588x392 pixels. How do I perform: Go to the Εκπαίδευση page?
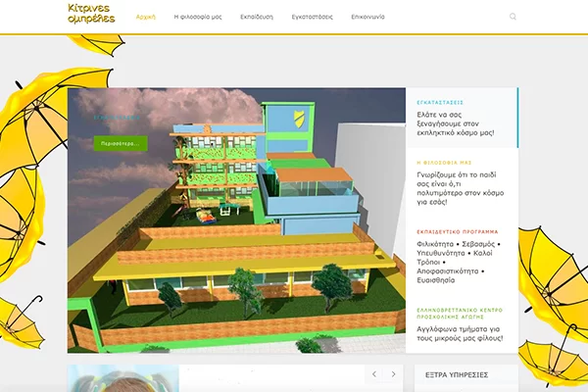(258, 17)
